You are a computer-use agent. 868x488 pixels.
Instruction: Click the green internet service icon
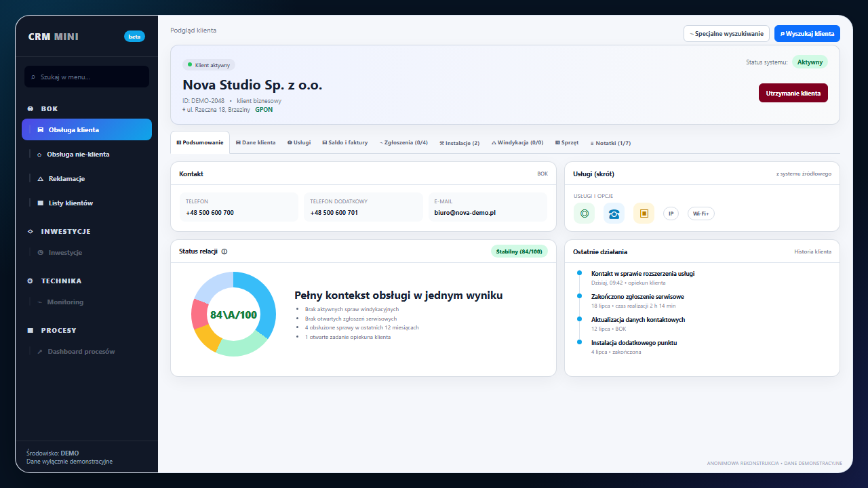(x=584, y=213)
